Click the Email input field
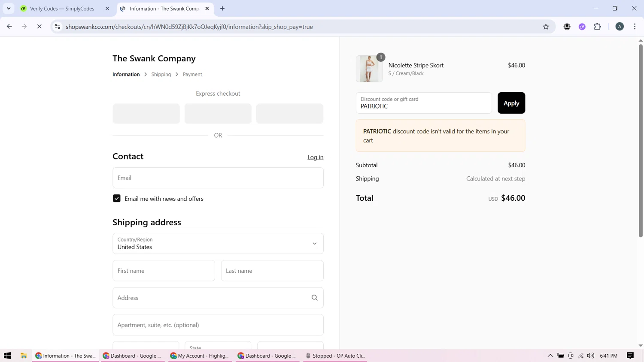 tap(218, 178)
